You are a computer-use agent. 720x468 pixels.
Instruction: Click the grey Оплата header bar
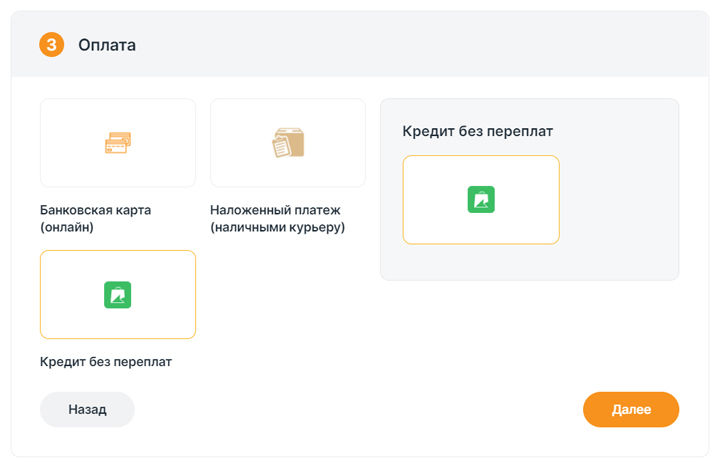coord(400,45)
